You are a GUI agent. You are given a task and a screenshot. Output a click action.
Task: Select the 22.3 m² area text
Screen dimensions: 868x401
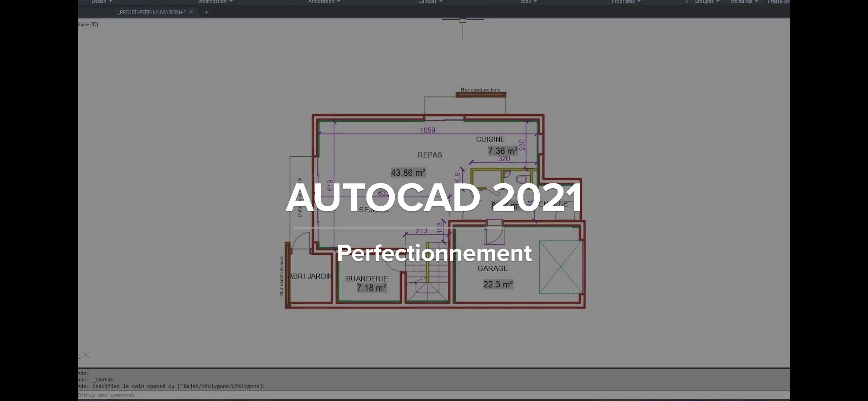coord(498,284)
